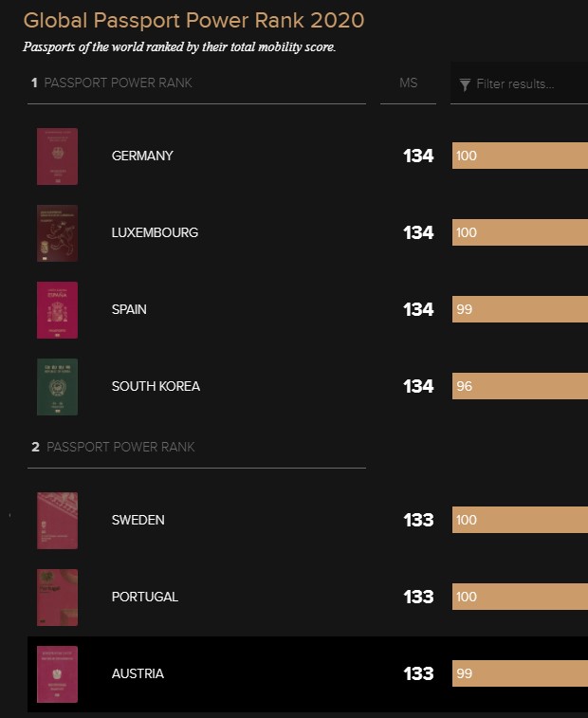Open the PORTUGAL country link

point(145,597)
